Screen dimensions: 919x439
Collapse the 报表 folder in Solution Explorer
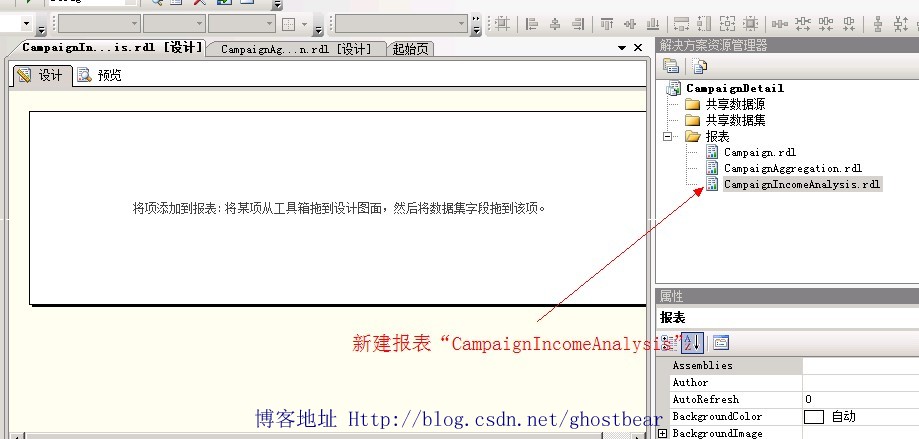[x=667, y=137]
